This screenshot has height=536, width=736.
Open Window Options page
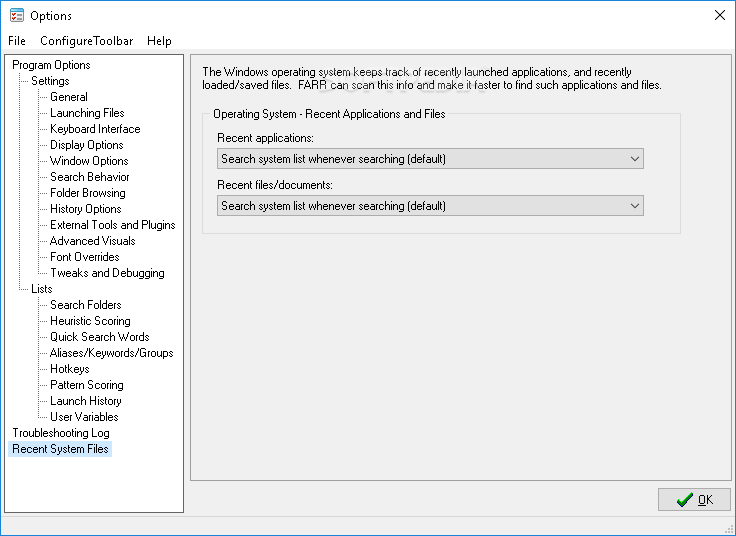(89, 161)
